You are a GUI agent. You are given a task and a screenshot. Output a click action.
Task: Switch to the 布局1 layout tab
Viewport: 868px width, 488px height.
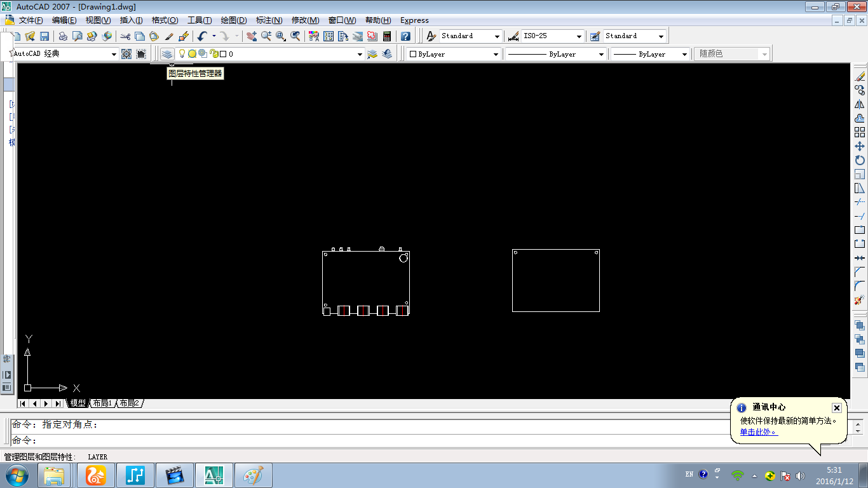(x=102, y=403)
